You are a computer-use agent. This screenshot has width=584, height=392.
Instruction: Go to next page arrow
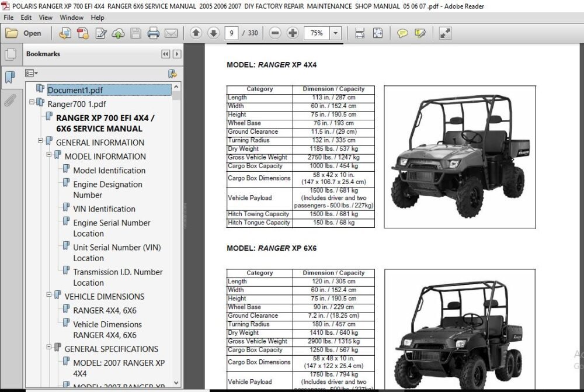[213, 33]
